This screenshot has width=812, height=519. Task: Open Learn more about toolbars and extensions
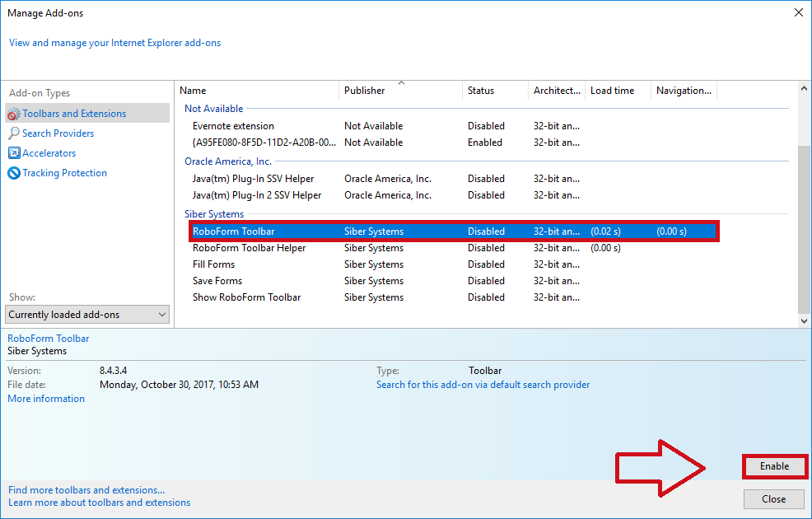pos(99,503)
